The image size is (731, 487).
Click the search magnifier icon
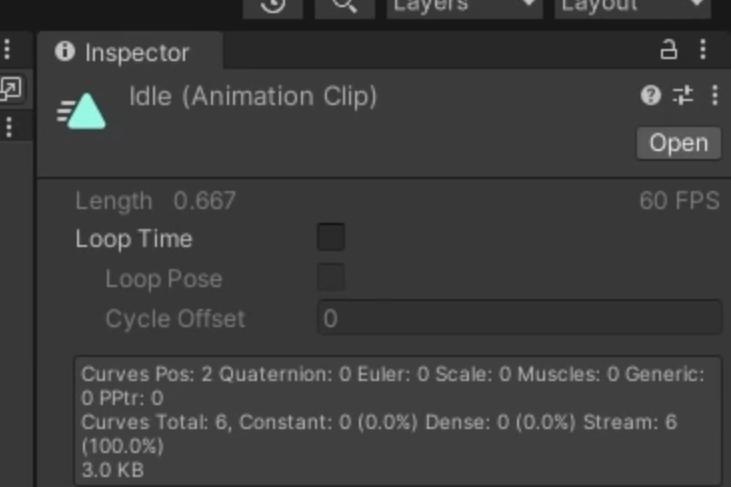pos(344,6)
